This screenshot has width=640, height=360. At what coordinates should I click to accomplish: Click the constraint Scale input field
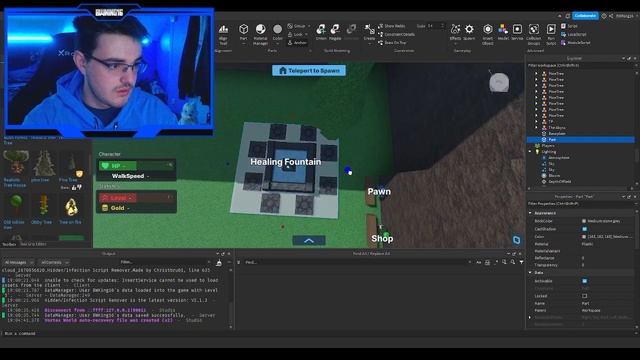436,26
